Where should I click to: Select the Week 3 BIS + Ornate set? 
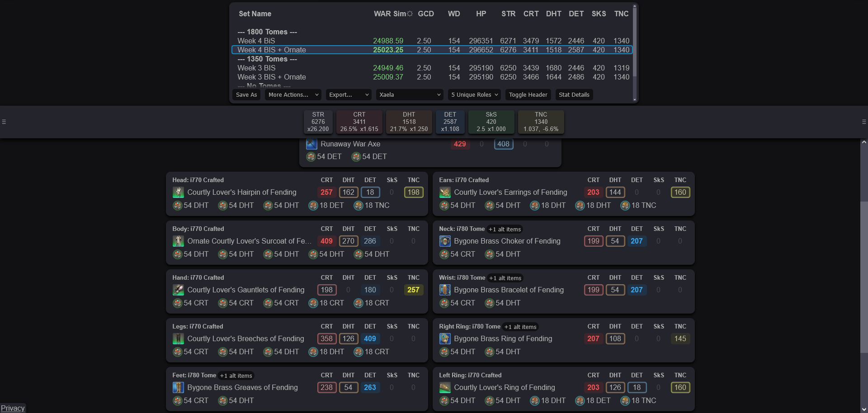pyautogui.click(x=432, y=77)
